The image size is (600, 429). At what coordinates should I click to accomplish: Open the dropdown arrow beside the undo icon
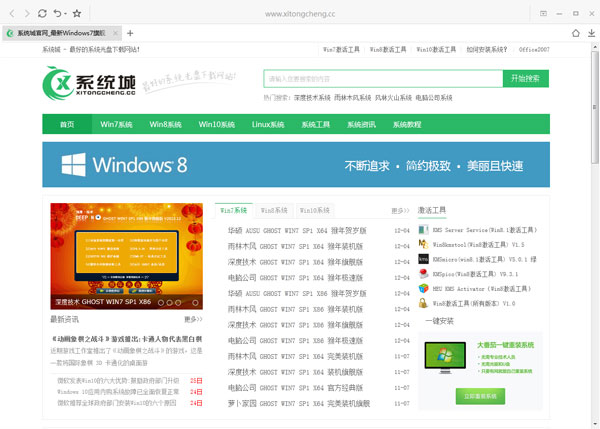65,14
